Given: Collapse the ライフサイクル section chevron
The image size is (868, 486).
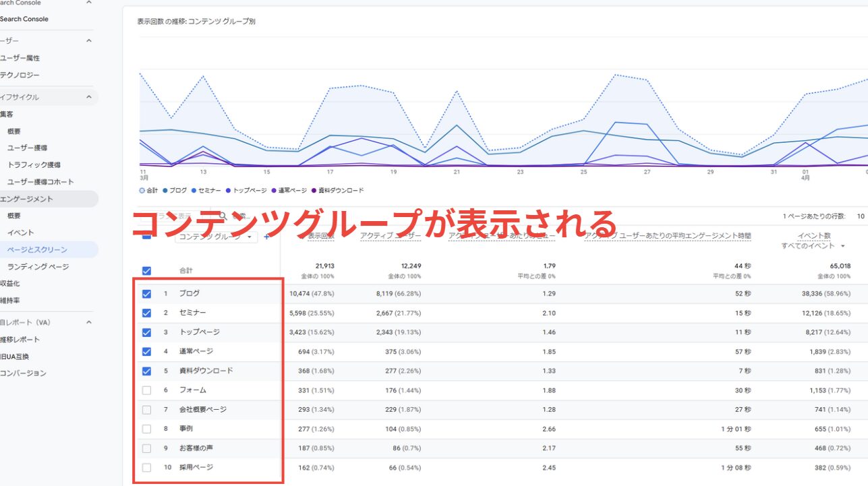Looking at the screenshot, I should pos(88,97).
